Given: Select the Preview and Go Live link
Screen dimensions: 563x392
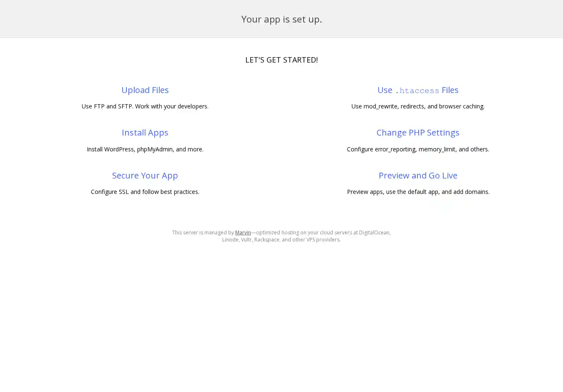Looking at the screenshot, I should [x=417, y=176].
